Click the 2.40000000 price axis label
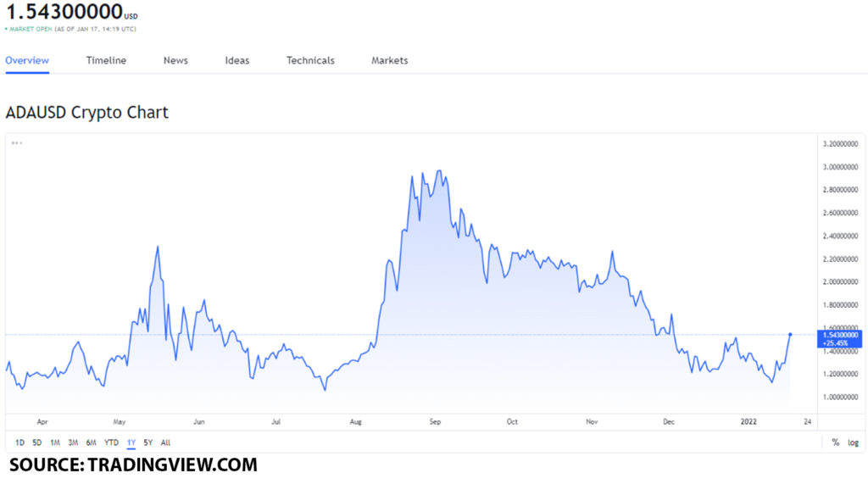868x484 pixels. click(840, 236)
